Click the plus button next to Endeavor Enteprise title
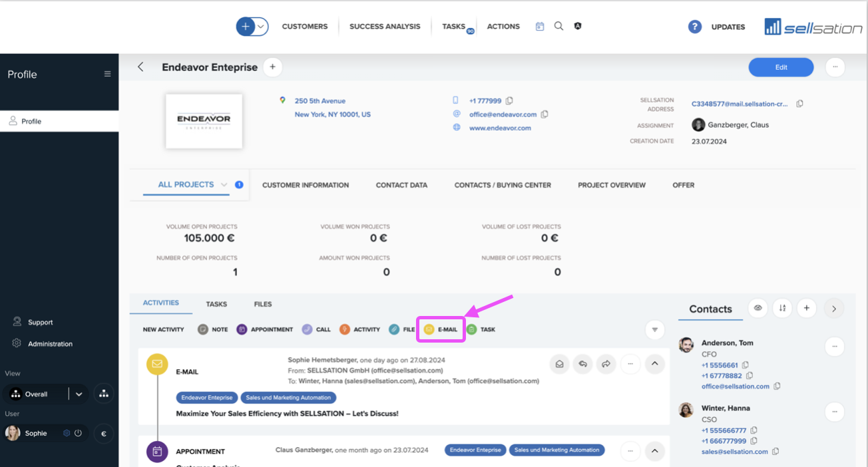The width and height of the screenshot is (868, 467). (272, 67)
